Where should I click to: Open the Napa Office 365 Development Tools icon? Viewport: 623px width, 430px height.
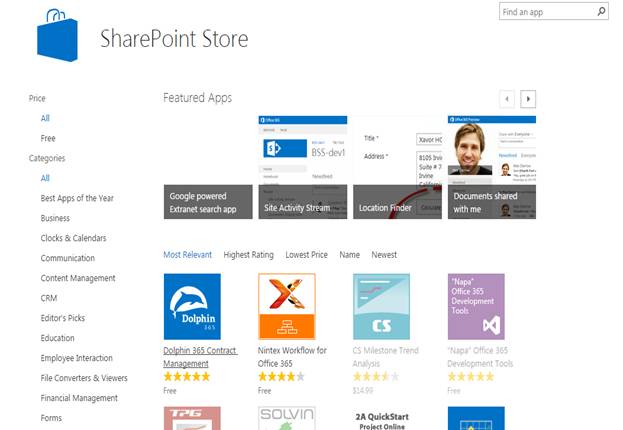(476, 306)
